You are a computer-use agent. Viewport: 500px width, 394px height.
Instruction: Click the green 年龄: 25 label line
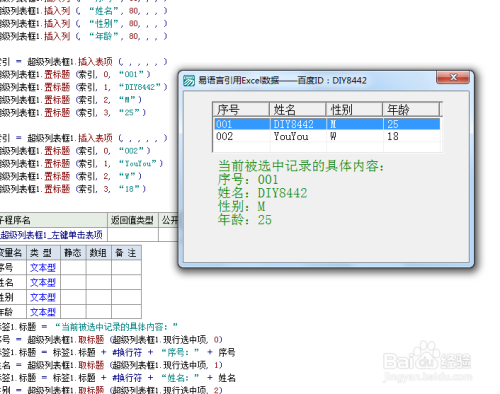(x=245, y=220)
